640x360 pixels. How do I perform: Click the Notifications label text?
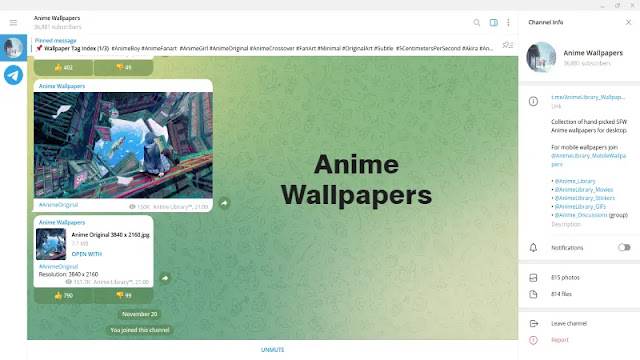(567, 248)
